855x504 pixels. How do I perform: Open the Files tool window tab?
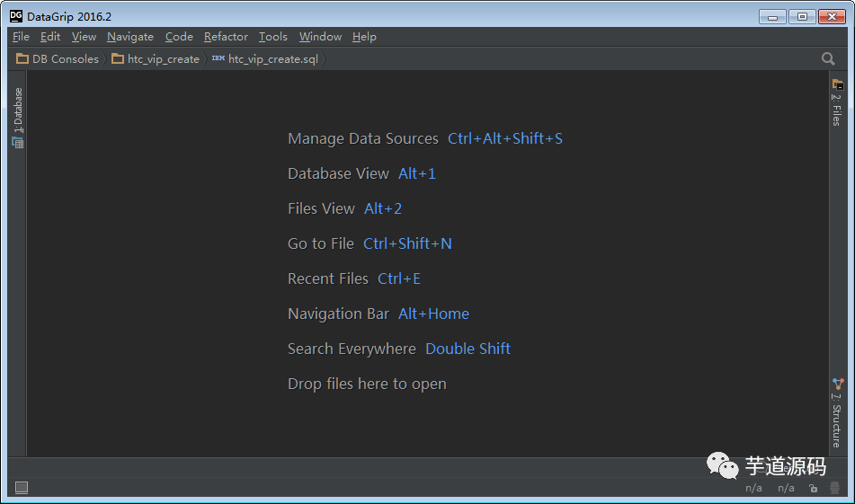837,102
